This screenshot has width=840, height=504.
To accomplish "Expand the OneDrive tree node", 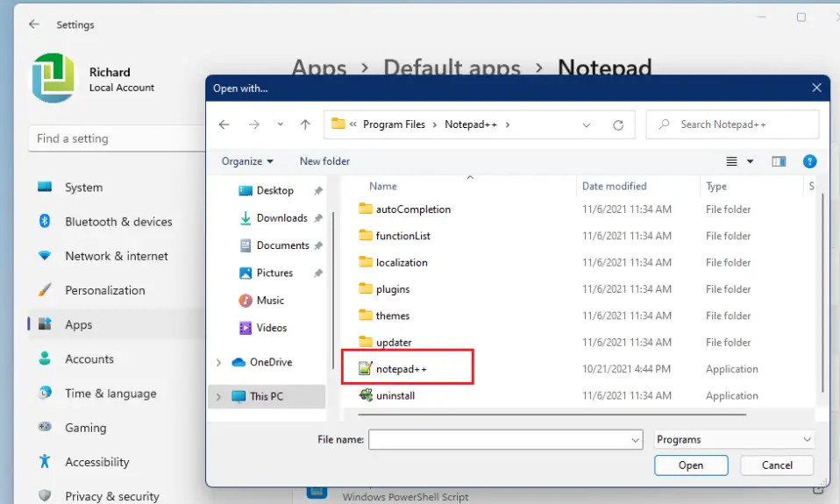I will pos(218,363).
